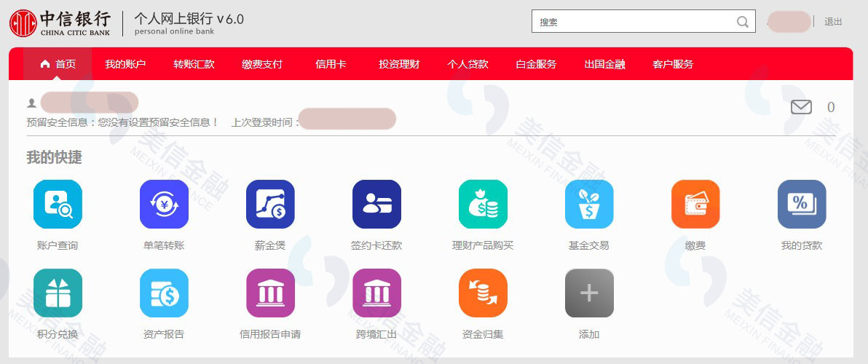Image resolution: width=868 pixels, height=364 pixels.
Task: Open the 理财产品购买 money bag icon
Action: tap(484, 204)
